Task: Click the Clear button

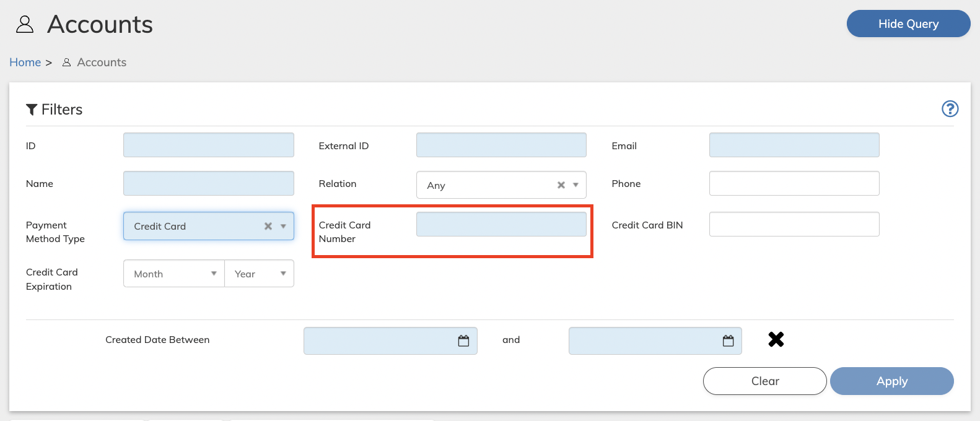Action: point(765,381)
